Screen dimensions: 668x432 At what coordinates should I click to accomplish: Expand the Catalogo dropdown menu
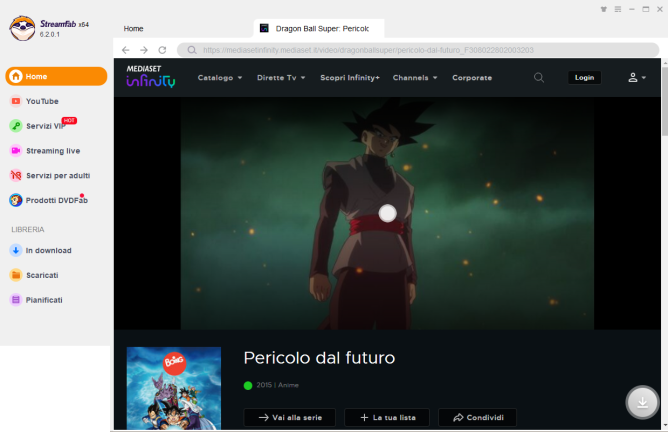220,78
